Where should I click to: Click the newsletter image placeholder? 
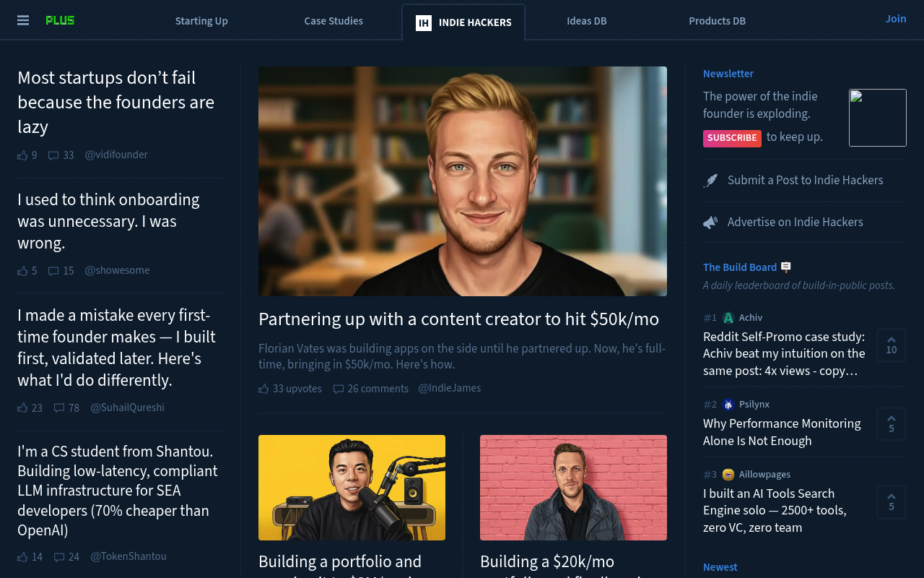[x=878, y=118]
